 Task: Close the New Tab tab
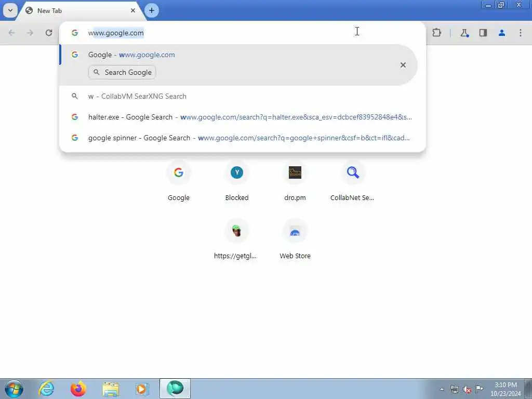point(133,10)
